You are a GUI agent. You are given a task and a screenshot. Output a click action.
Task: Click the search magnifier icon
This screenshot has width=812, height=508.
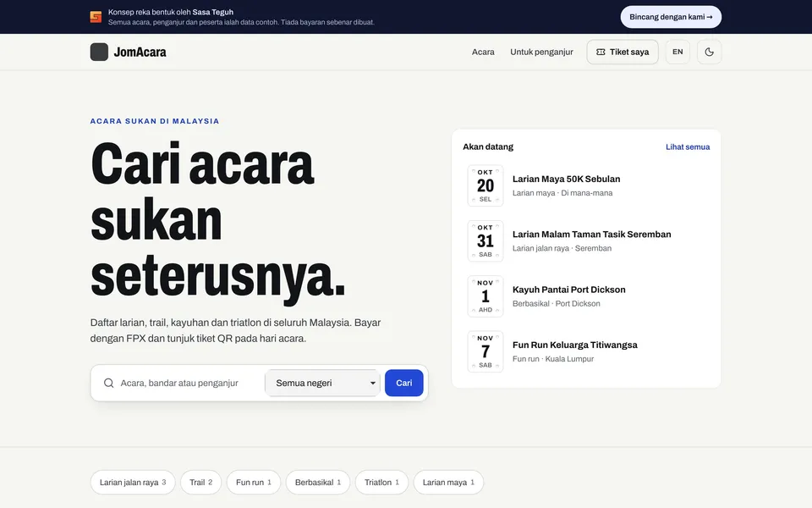(x=109, y=383)
